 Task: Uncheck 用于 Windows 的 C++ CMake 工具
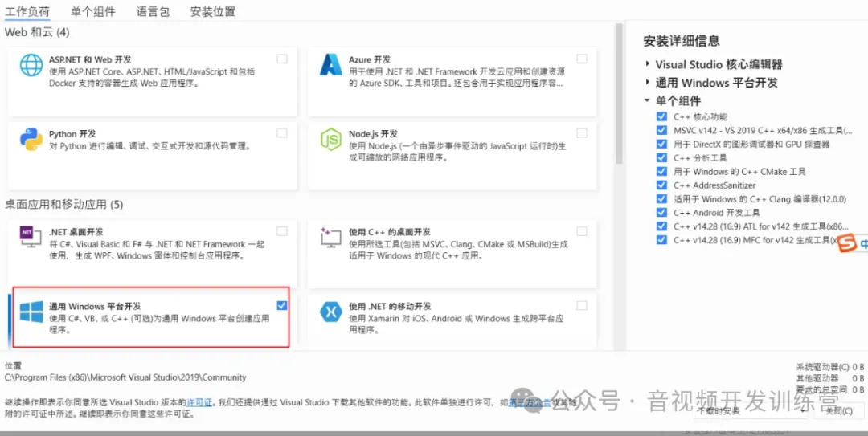(x=661, y=172)
